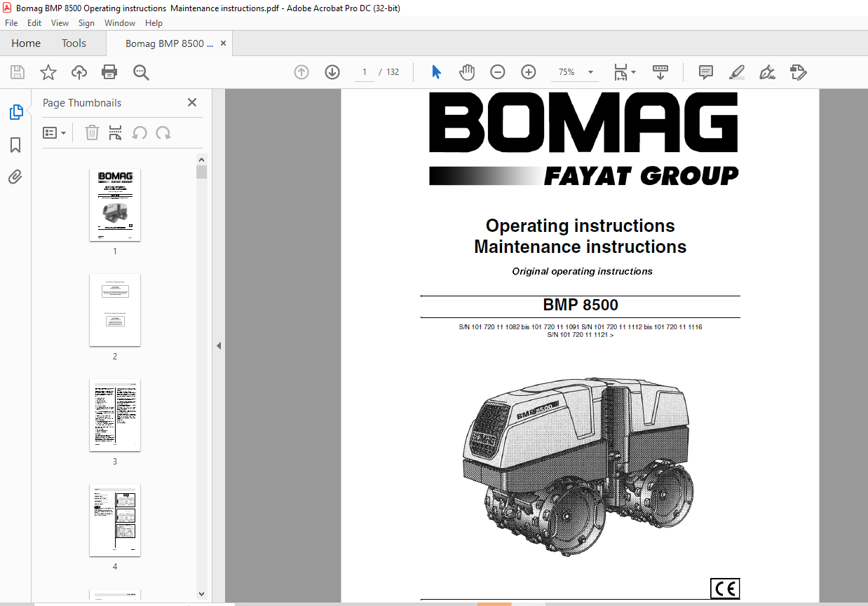Print the document
Screen dimensions: 868x606
coord(109,72)
